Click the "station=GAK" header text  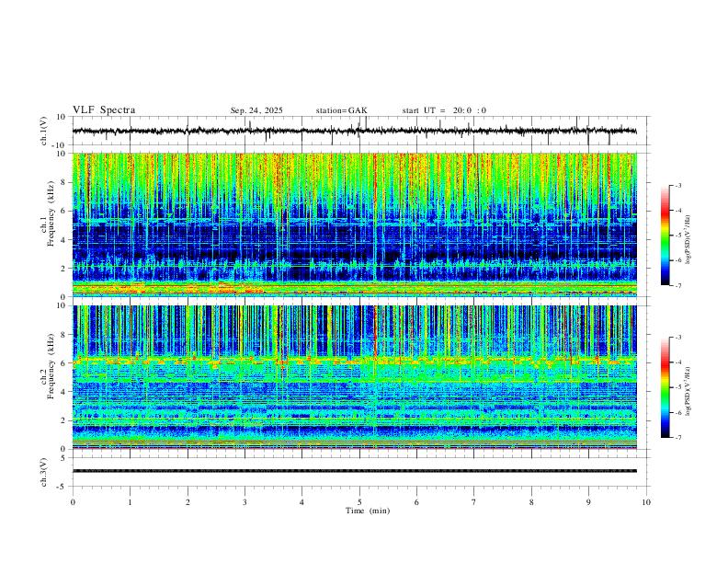(341, 110)
